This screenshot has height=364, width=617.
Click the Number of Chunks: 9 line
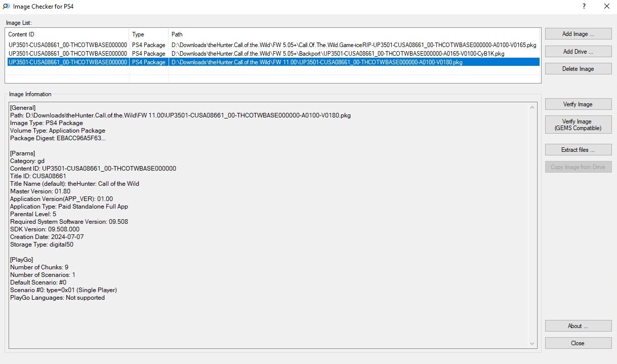click(39, 267)
